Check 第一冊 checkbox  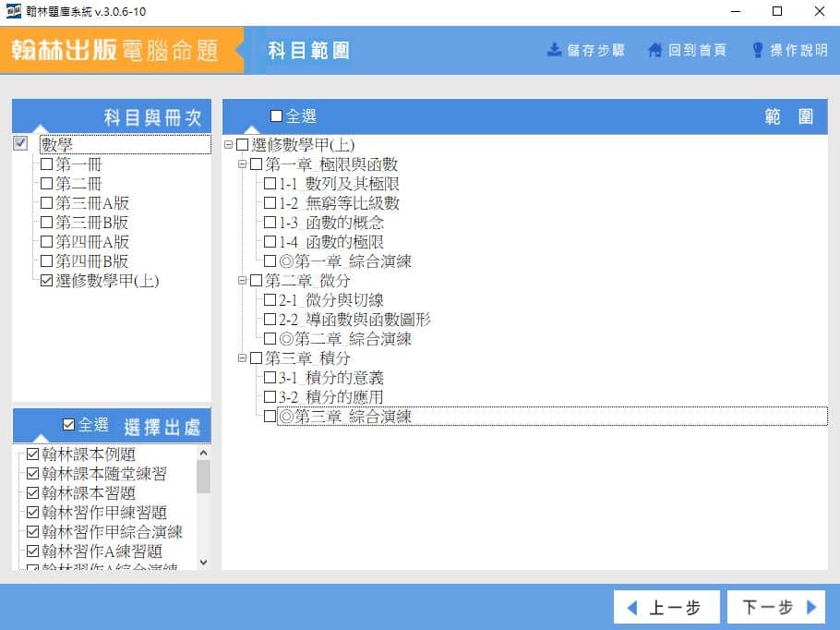pyautogui.click(x=46, y=164)
